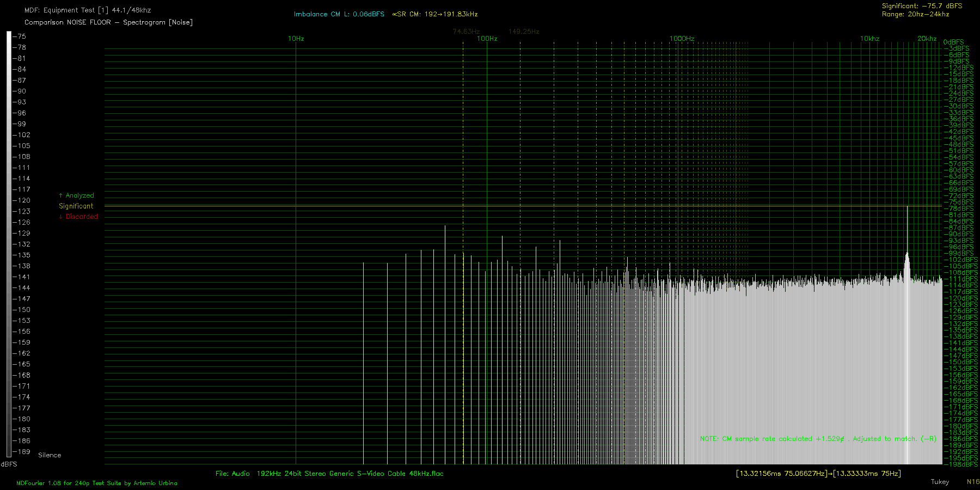Click the yellow Significant legend label
This screenshot has height=490, width=980.
pos(76,206)
